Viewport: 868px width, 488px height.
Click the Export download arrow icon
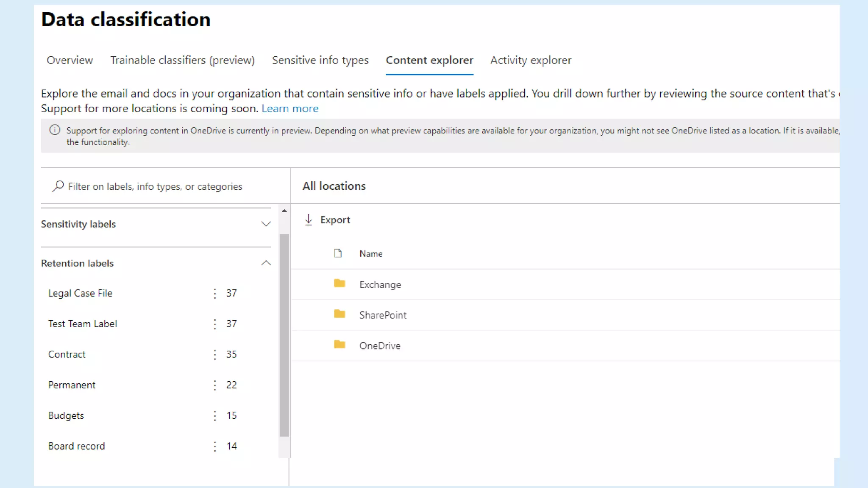(309, 220)
